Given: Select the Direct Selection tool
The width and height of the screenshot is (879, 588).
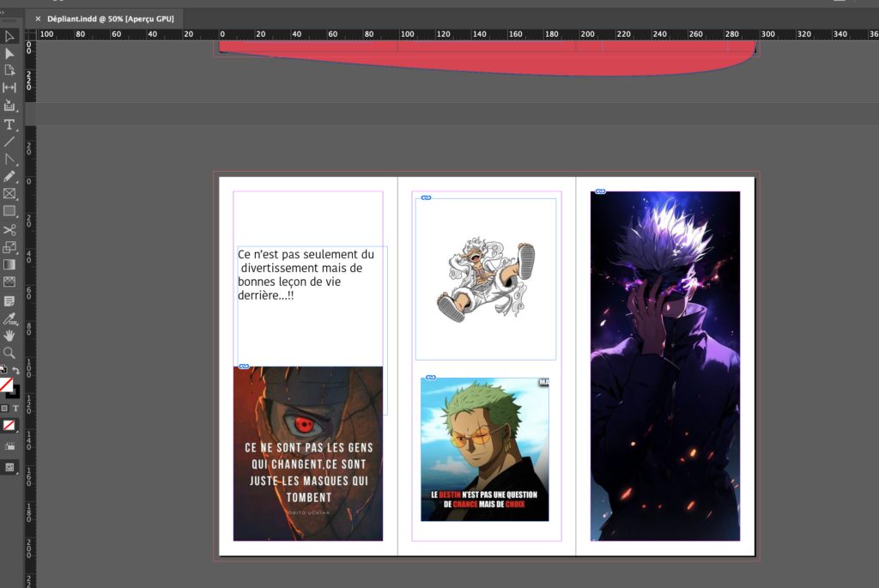Looking at the screenshot, I should point(9,53).
